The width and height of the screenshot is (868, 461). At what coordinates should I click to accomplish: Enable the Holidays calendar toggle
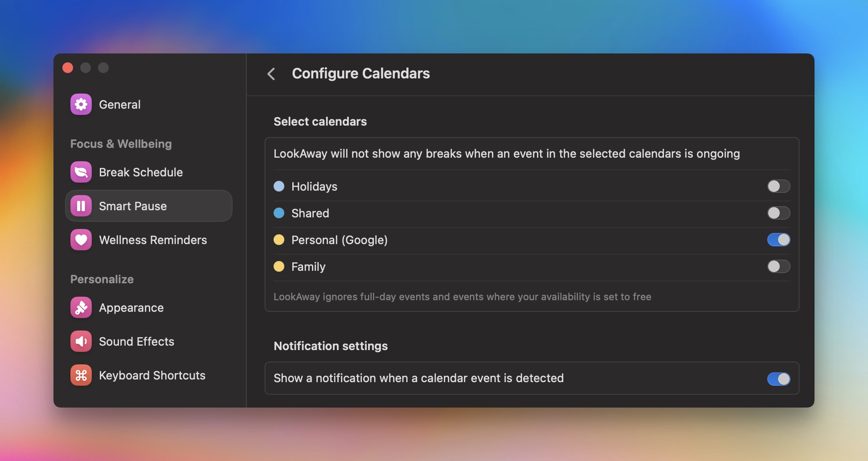(x=778, y=187)
